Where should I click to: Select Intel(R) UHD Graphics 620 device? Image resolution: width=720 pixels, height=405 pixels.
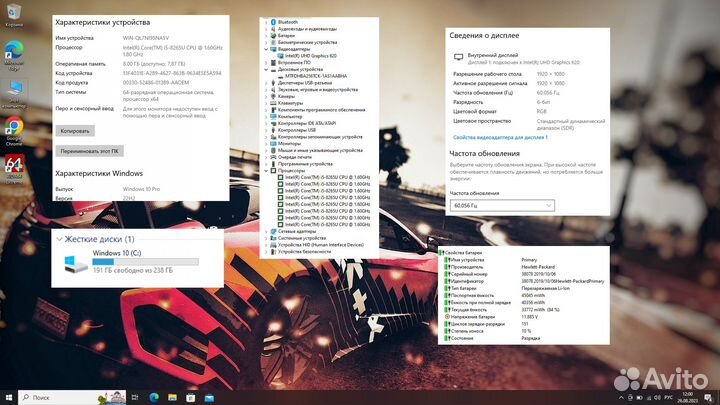[x=310, y=56]
